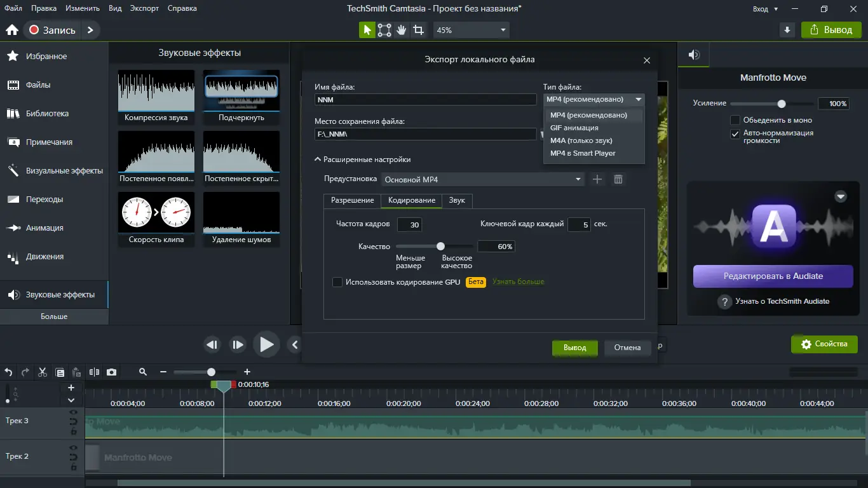Click the scissors cut icon above timeline
Viewport: 868px width, 488px height.
point(43,372)
